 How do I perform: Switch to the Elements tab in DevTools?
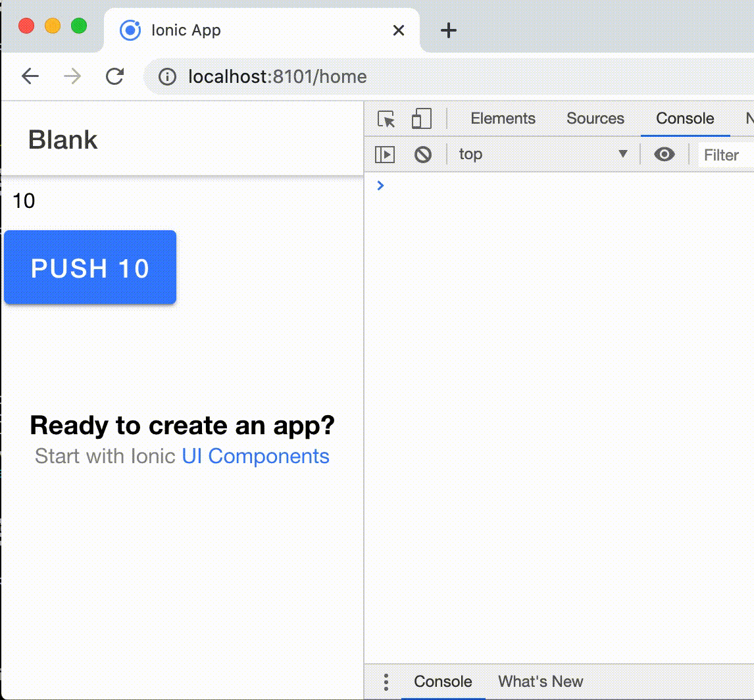click(x=503, y=118)
